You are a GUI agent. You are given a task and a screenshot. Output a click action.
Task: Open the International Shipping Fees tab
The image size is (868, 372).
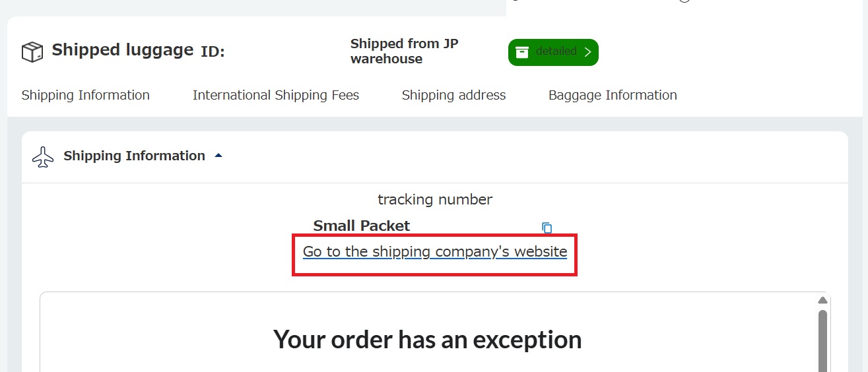coord(276,95)
